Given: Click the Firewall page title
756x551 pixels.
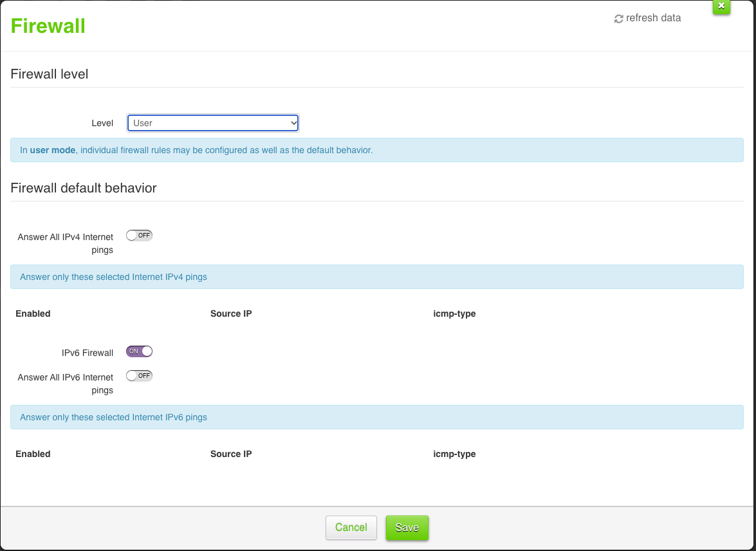Looking at the screenshot, I should point(48,26).
